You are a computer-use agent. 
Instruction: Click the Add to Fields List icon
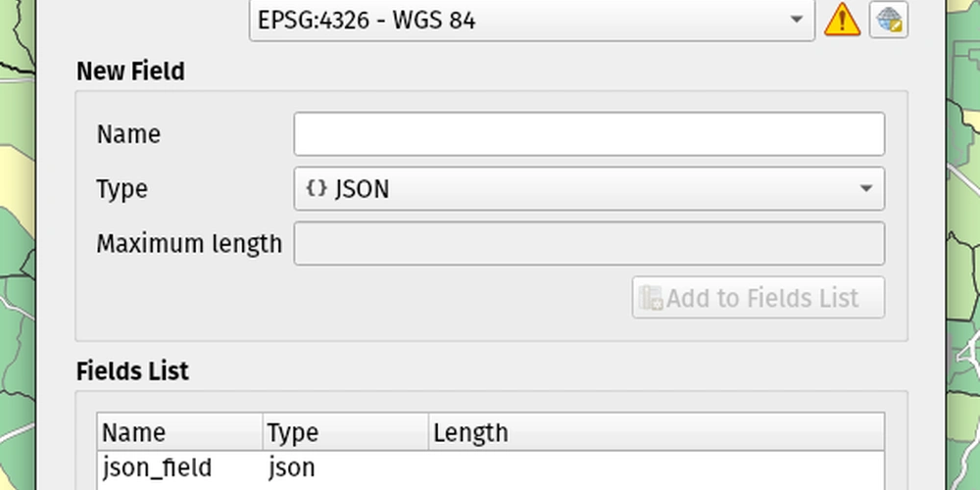tap(651, 298)
